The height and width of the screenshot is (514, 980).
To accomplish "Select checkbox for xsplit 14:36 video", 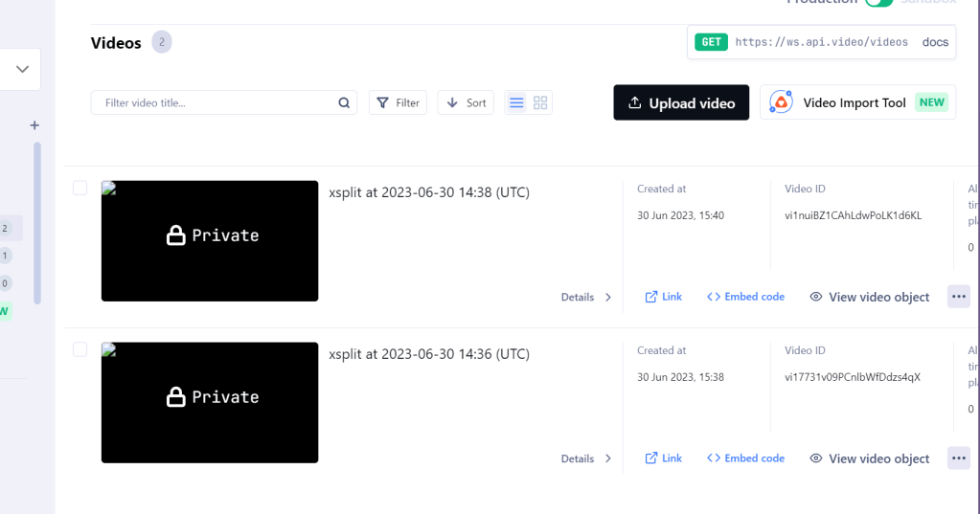I will pyautogui.click(x=80, y=349).
